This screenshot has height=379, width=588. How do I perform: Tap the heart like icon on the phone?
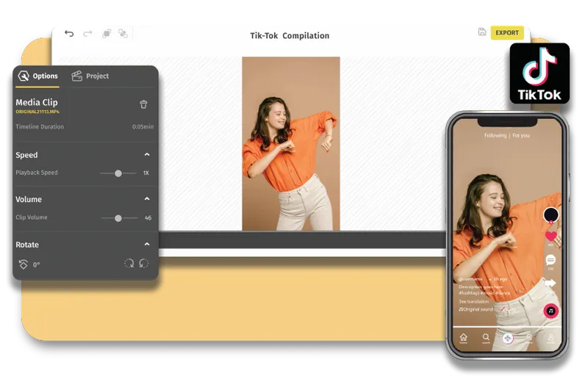[551, 237]
